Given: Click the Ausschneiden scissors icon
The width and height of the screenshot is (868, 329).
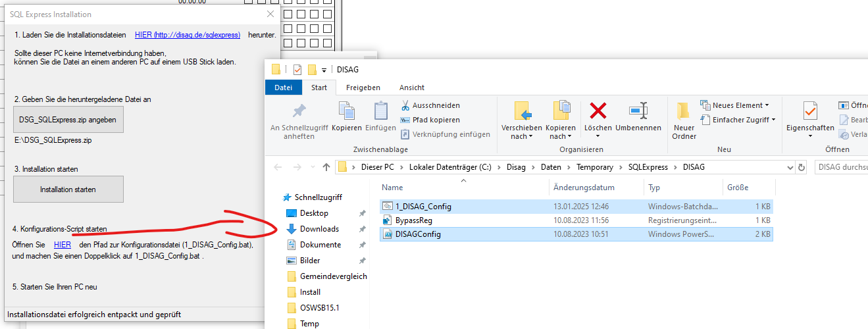Looking at the screenshot, I should click(406, 105).
